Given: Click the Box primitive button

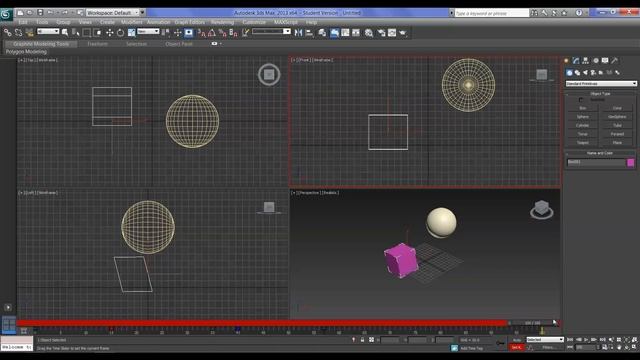Looking at the screenshot, I should point(582,108).
